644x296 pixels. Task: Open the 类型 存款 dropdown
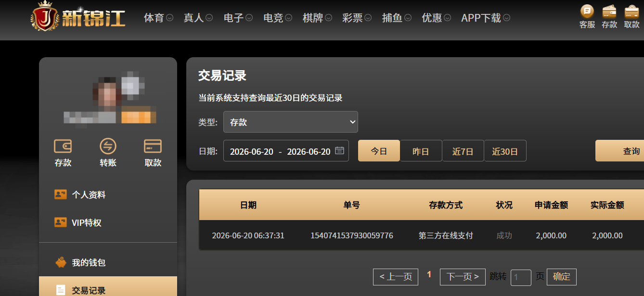coord(291,122)
